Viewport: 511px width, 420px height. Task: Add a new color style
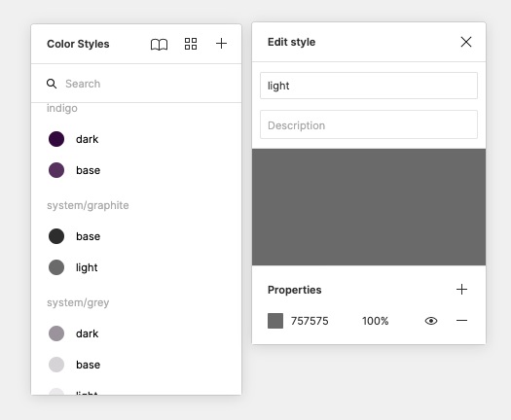(x=221, y=44)
